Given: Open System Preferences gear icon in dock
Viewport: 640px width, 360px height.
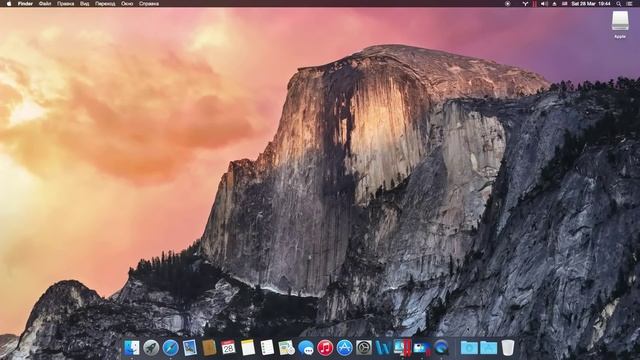Looking at the screenshot, I should 364,348.
